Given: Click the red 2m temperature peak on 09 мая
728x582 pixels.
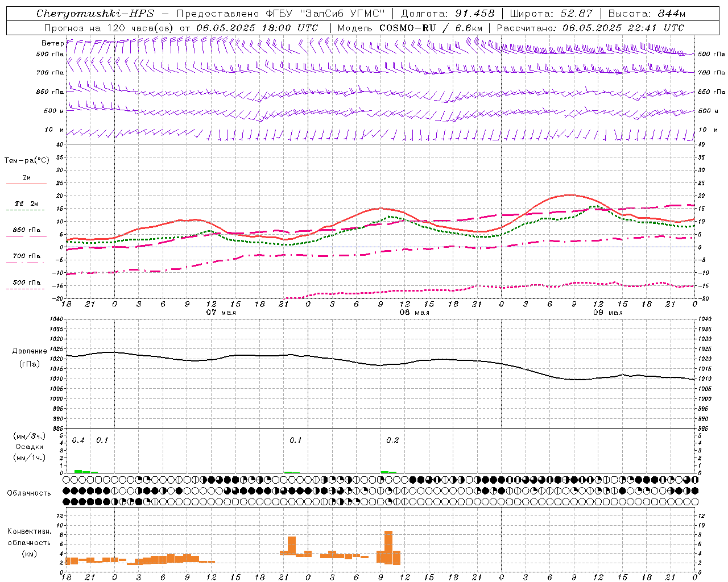Looking at the screenshot, I should 570,195.
